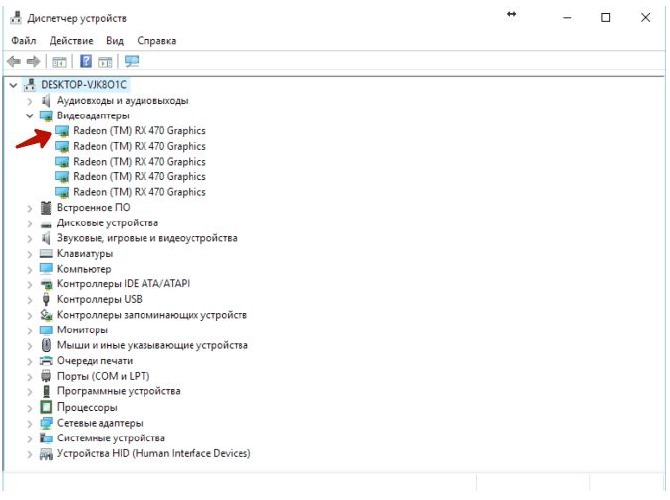Expand the Мониторы category
The image size is (670, 500).
coord(29,331)
